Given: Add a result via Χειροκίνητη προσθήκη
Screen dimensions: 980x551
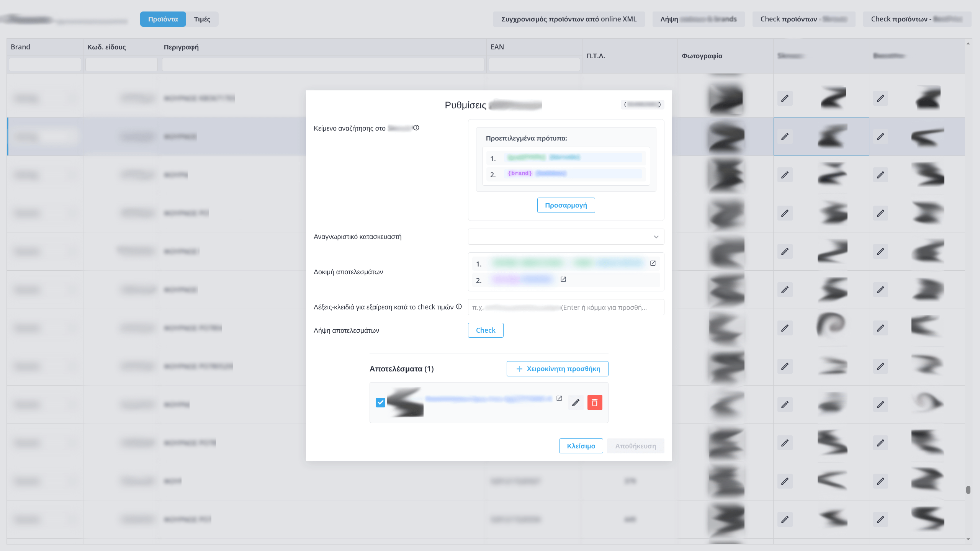Looking at the screenshot, I should [557, 368].
